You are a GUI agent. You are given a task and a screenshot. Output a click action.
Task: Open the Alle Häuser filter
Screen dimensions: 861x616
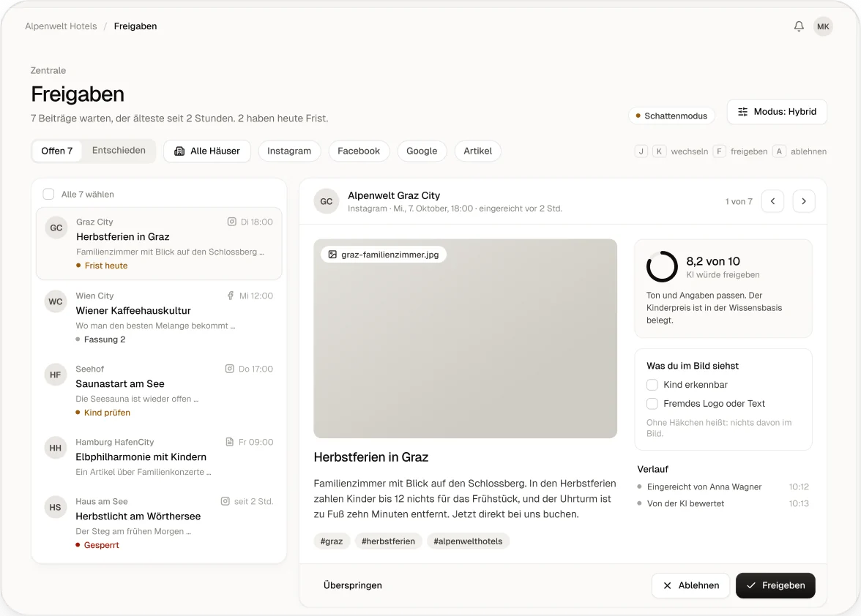point(207,151)
